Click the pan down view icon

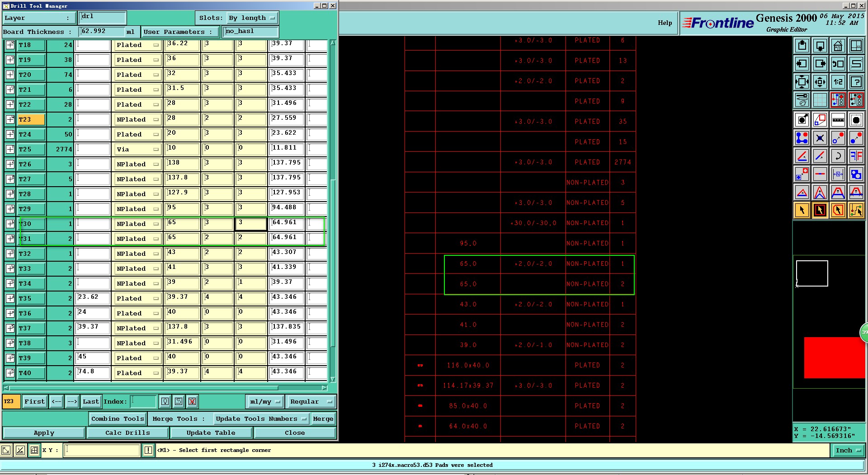[820, 46]
